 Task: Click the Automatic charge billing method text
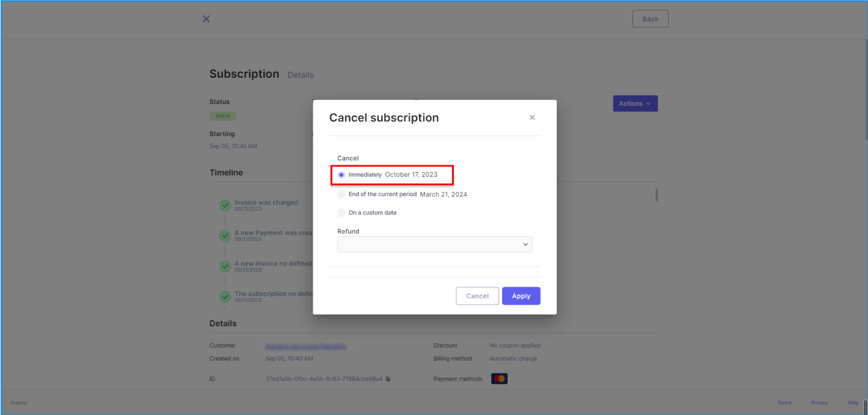[x=514, y=359]
